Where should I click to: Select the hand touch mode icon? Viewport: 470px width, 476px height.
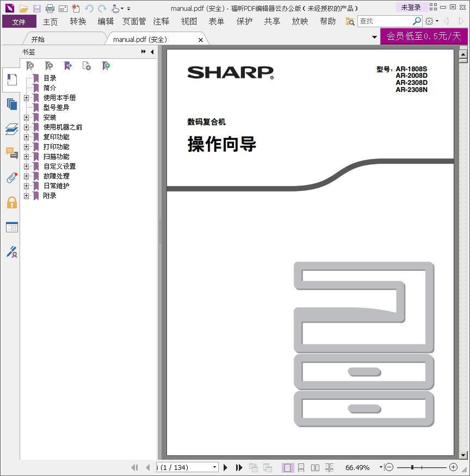(115, 9)
